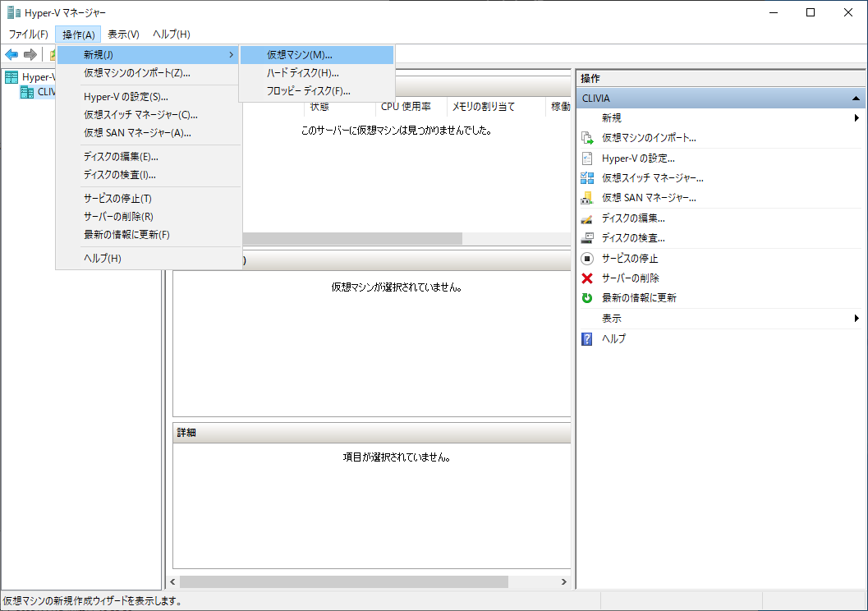Choose フロッピー ディスク(F)... from the submenu
The image size is (868, 611).
point(317,91)
